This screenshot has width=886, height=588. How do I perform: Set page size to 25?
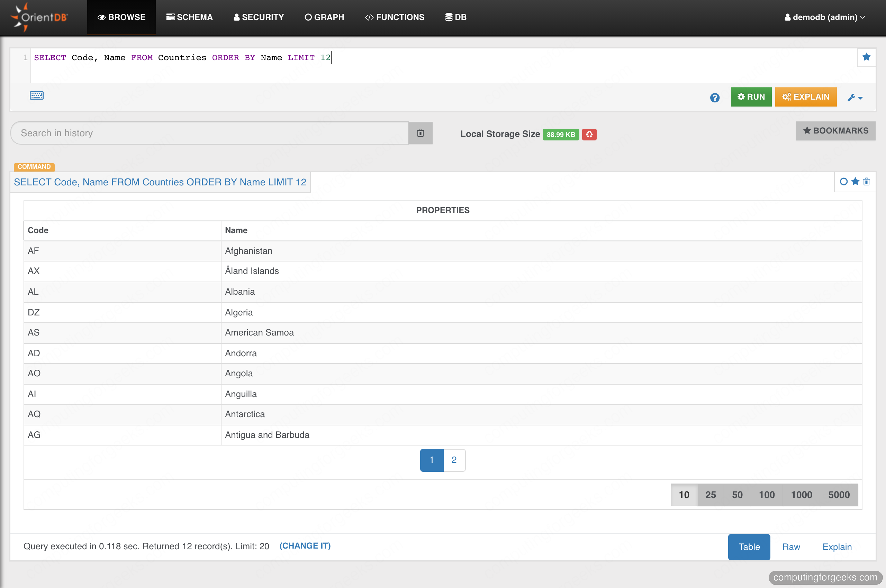coord(711,495)
